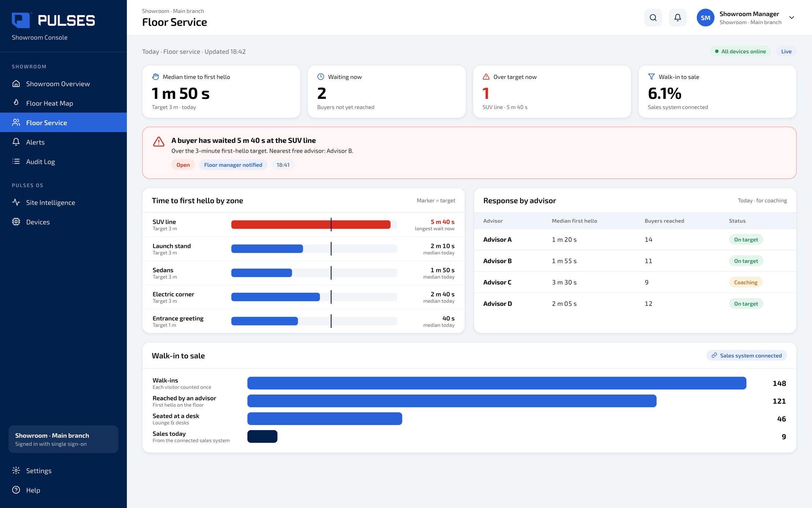Click Advisor D On target badge
The image size is (812, 508).
pyautogui.click(x=746, y=303)
